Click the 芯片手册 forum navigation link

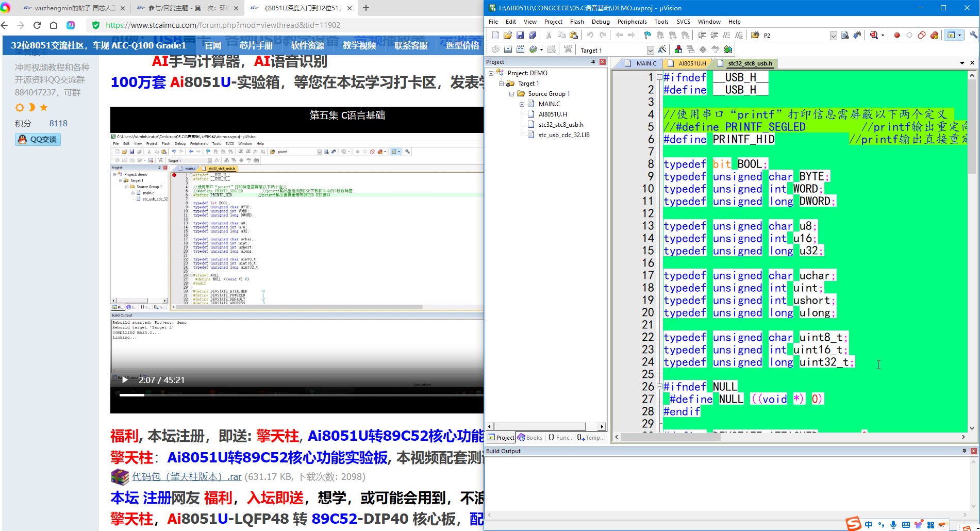tap(256, 45)
